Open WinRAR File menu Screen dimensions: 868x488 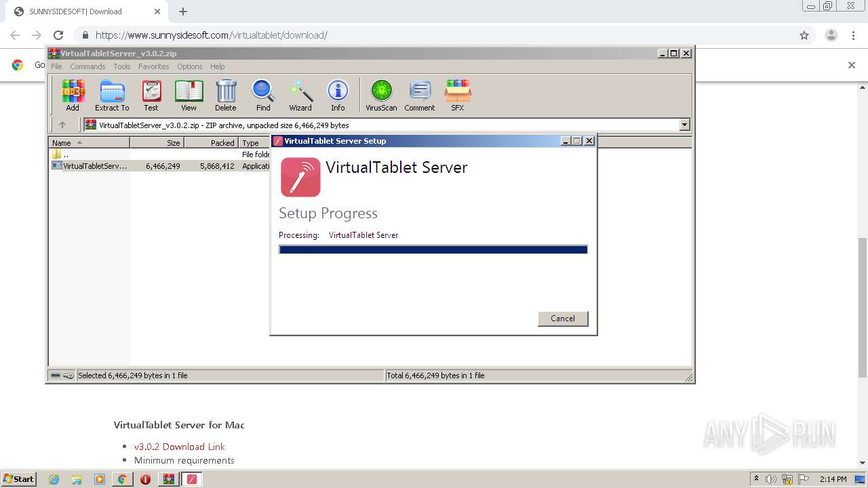(x=56, y=66)
